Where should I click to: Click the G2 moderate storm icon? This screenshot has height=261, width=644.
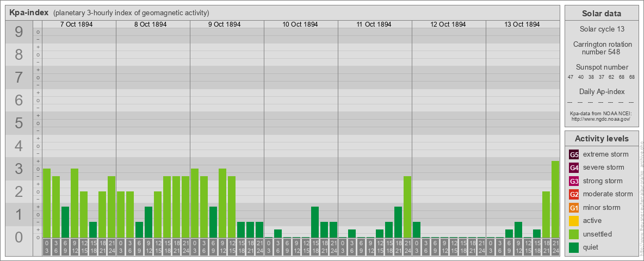[x=574, y=194]
